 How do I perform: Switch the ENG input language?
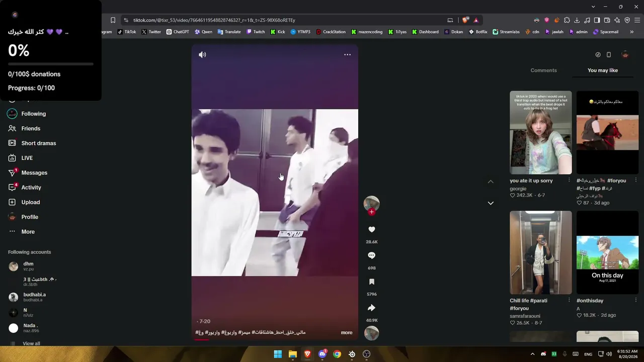point(588,354)
